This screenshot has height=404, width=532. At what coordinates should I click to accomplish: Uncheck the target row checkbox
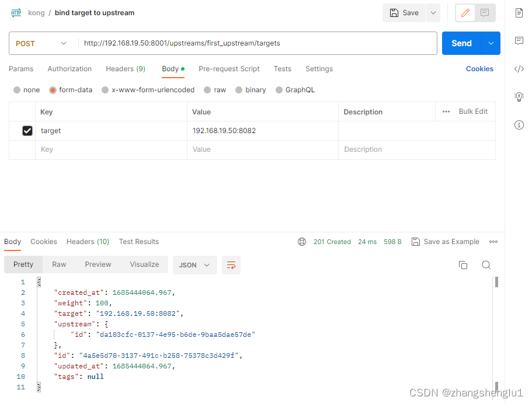coord(27,131)
